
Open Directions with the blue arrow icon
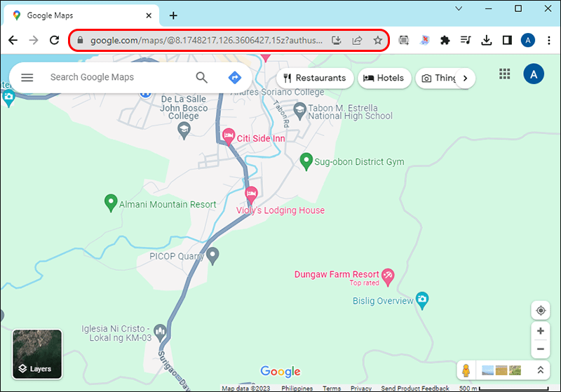coord(235,77)
